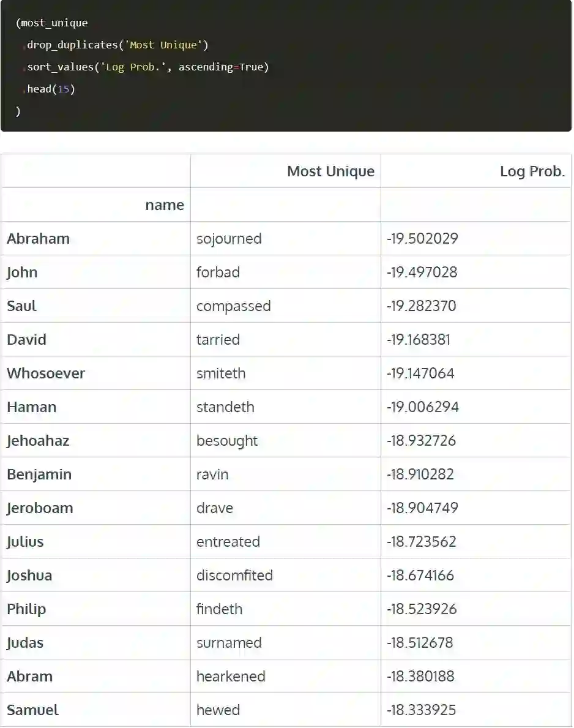
Task: Click the Saul row label
Action: click(22, 306)
